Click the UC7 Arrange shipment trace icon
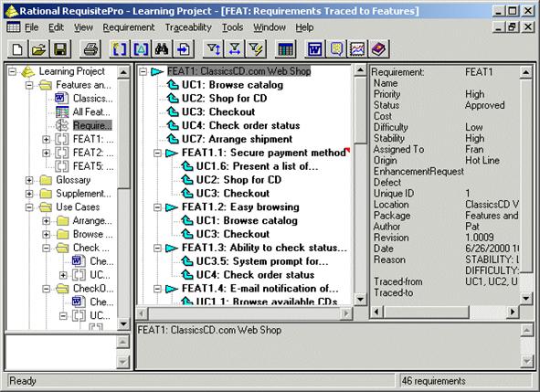The height and width of the screenshot is (392, 540). [173, 139]
